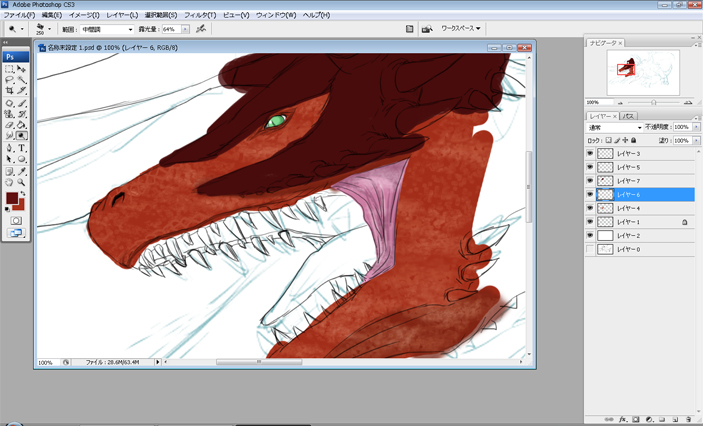Open the layer blend mode 通常 dropdown

614,127
